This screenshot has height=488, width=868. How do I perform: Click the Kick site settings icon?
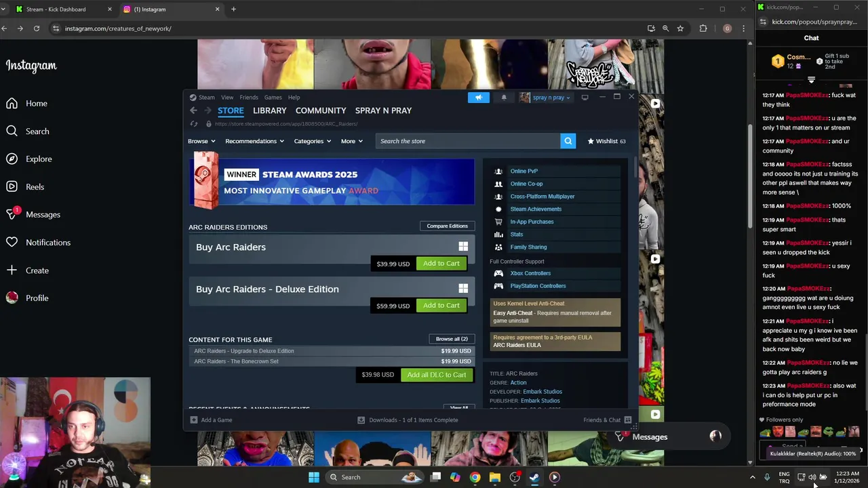pyautogui.click(x=763, y=22)
